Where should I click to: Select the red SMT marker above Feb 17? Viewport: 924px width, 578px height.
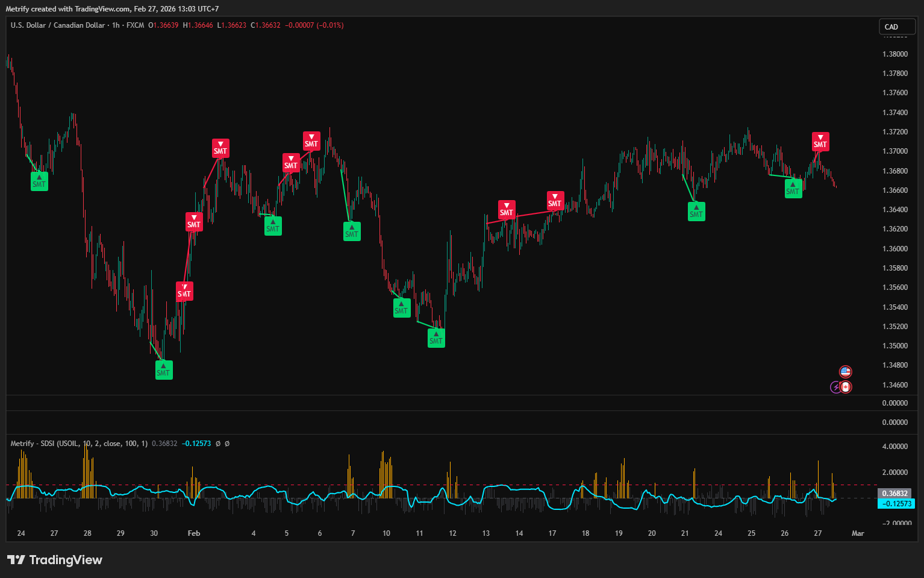click(x=555, y=201)
